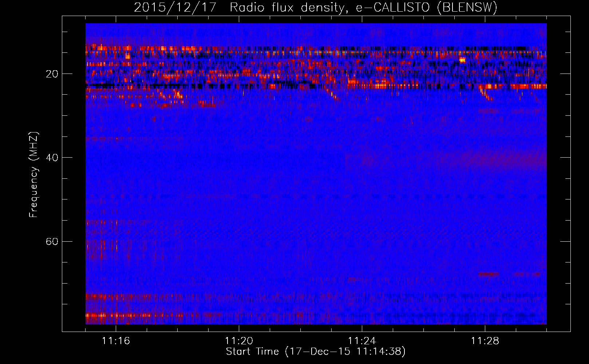Viewport: 589px width, 364px height.
Task: Click the 11:24 time tick label
Action: (362, 341)
